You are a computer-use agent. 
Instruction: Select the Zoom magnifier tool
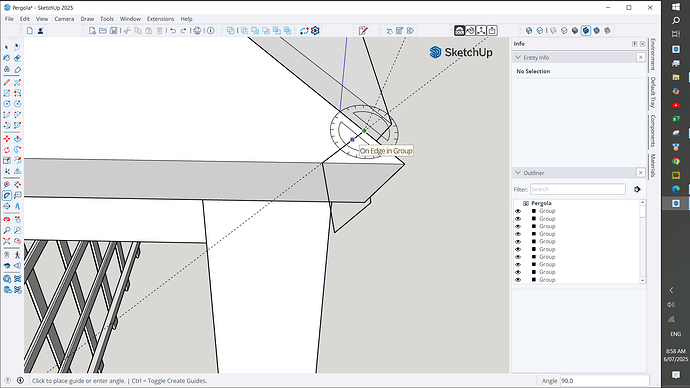point(7,230)
